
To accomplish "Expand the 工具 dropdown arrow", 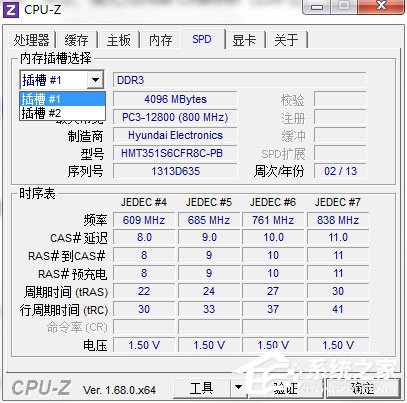I will point(238,388).
